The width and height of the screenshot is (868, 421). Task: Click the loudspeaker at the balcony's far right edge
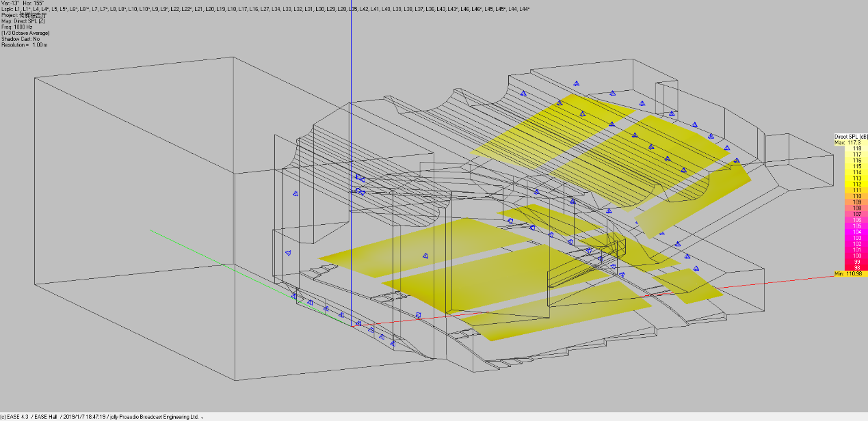(x=737, y=161)
